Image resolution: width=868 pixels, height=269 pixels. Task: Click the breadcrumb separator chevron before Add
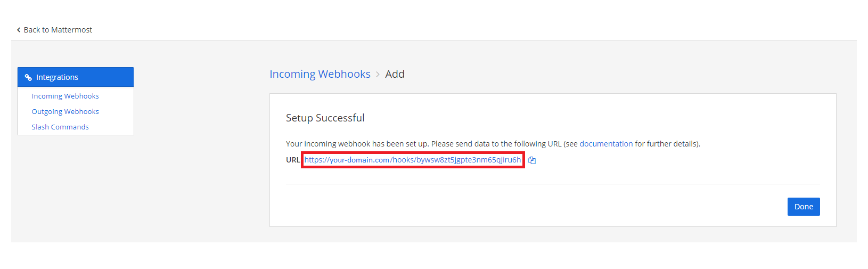click(378, 75)
